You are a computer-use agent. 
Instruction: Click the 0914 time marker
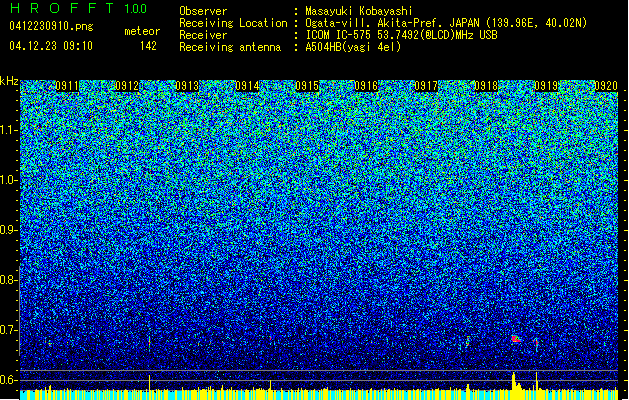[x=247, y=86]
